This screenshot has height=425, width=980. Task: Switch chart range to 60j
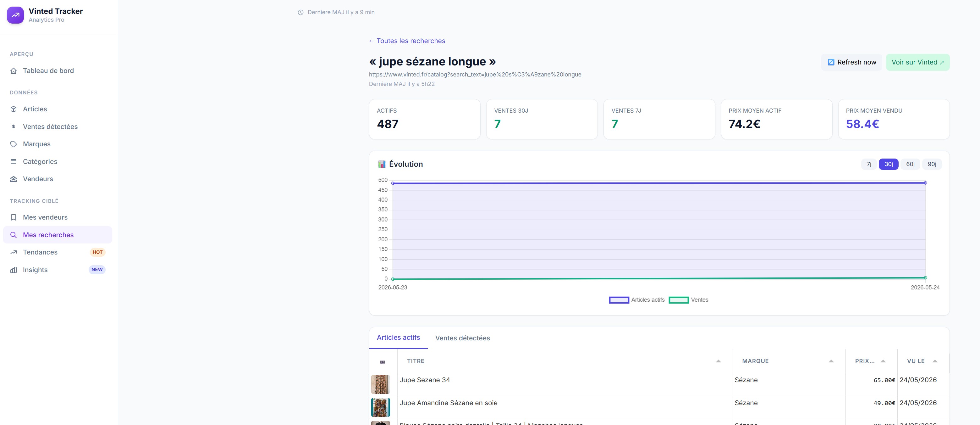point(910,164)
